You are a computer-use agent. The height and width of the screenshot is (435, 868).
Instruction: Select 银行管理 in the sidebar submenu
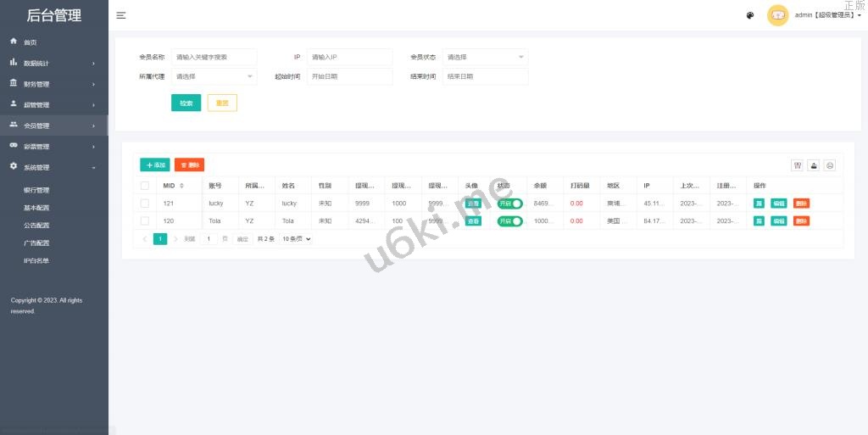tap(36, 190)
